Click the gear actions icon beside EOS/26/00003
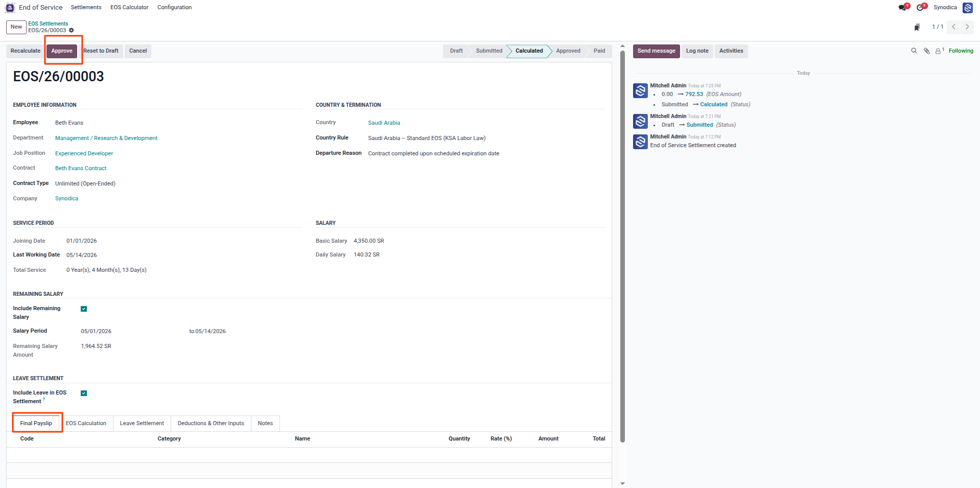The image size is (980, 488). 72,30
